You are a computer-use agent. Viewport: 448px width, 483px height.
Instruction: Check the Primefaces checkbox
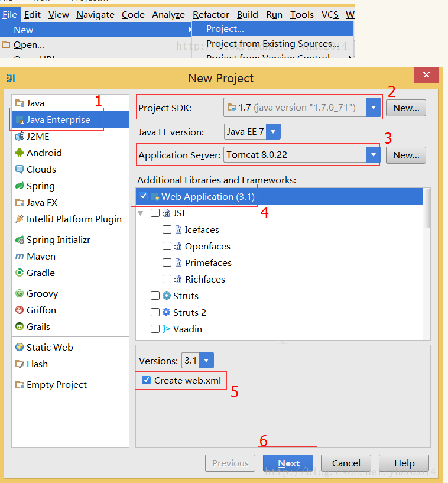pos(167,262)
